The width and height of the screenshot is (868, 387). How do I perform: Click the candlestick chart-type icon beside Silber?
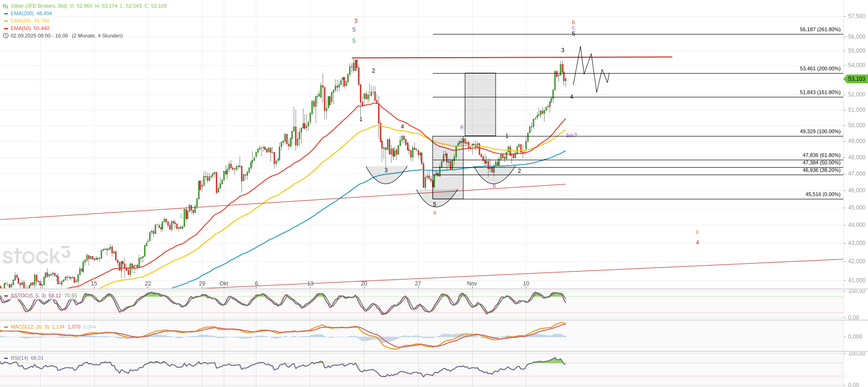click(x=6, y=6)
